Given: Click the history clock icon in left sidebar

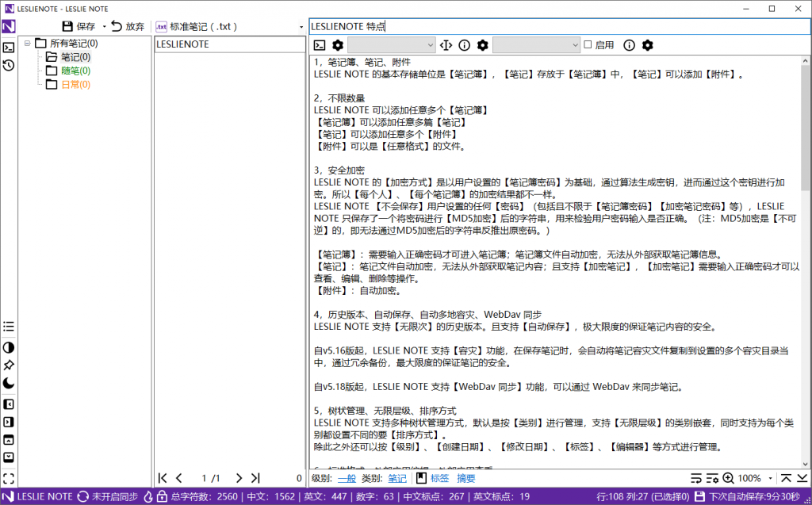Looking at the screenshot, I should [9, 65].
